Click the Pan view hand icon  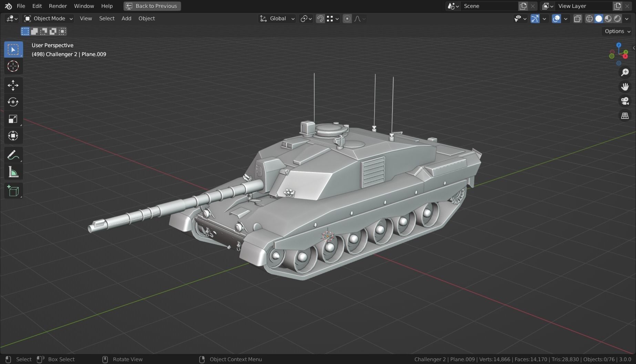[x=625, y=87]
